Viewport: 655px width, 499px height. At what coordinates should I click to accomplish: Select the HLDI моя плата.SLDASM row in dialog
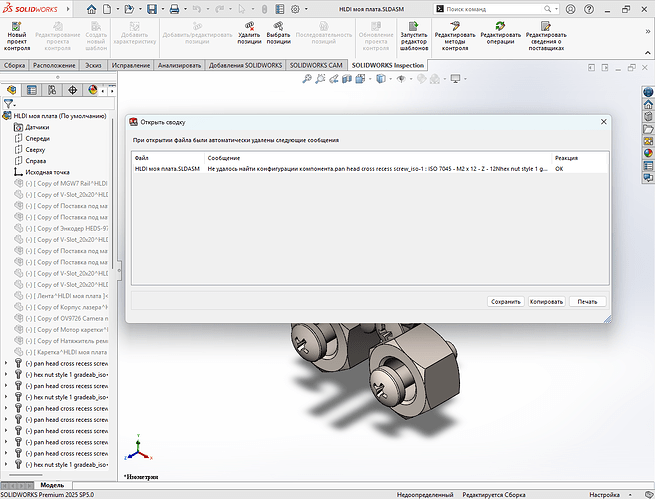point(370,169)
